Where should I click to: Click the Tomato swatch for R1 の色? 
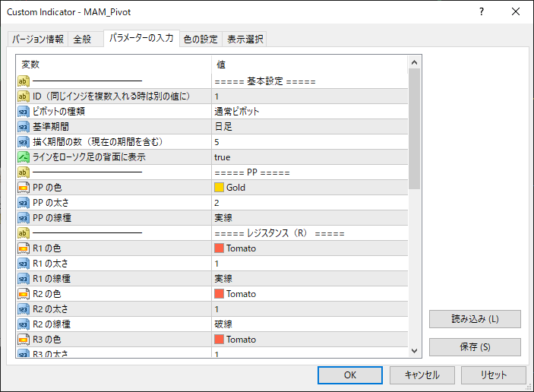click(219, 248)
